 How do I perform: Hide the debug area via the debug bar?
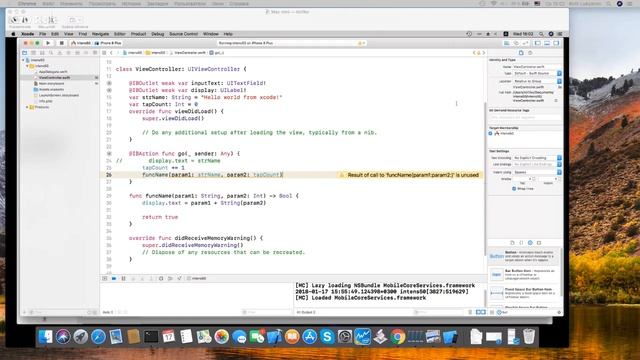point(105,278)
